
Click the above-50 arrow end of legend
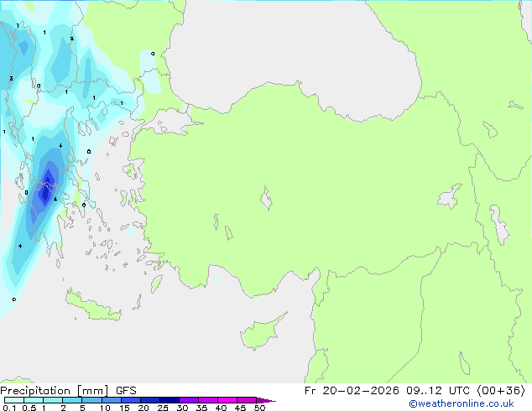[266, 400]
